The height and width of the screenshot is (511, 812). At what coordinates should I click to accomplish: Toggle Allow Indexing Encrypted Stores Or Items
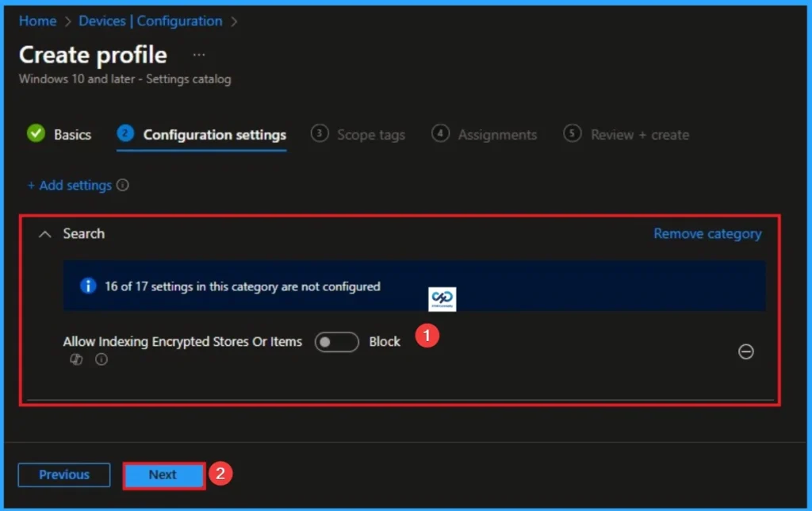point(336,341)
